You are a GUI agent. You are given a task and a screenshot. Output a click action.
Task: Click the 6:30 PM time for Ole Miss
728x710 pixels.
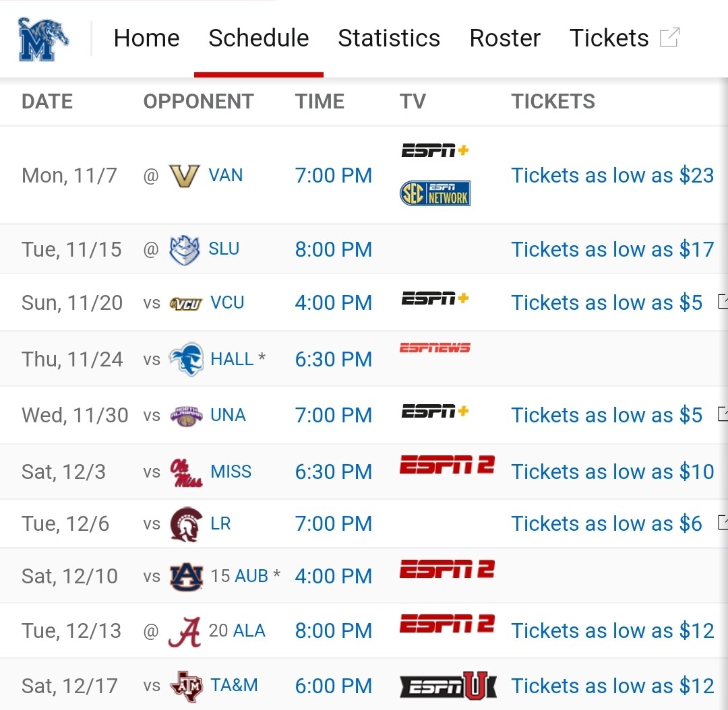(333, 472)
